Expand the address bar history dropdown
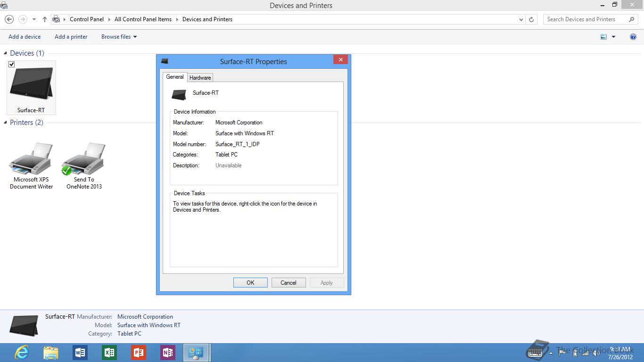The image size is (644, 362). 521,20
